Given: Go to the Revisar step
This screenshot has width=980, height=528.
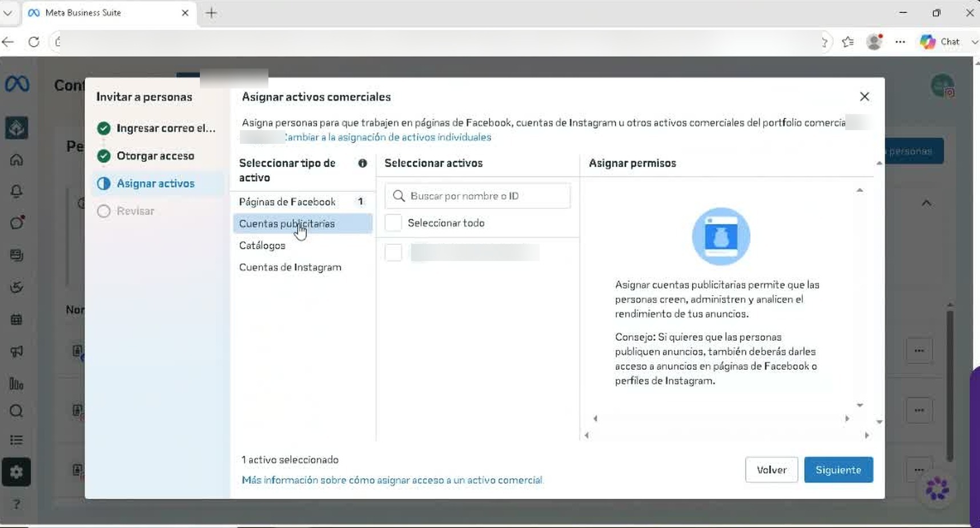Looking at the screenshot, I should pos(157,211).
